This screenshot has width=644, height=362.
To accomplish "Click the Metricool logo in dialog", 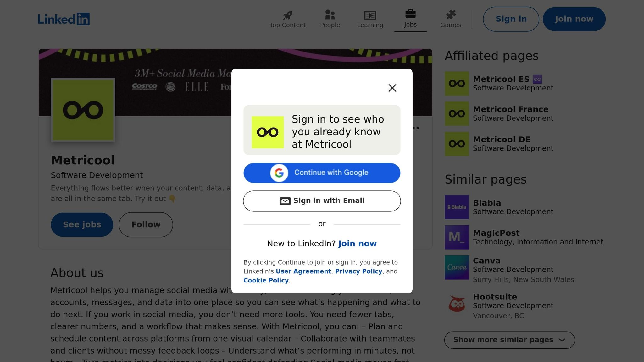I will click(x=268, y=132).
